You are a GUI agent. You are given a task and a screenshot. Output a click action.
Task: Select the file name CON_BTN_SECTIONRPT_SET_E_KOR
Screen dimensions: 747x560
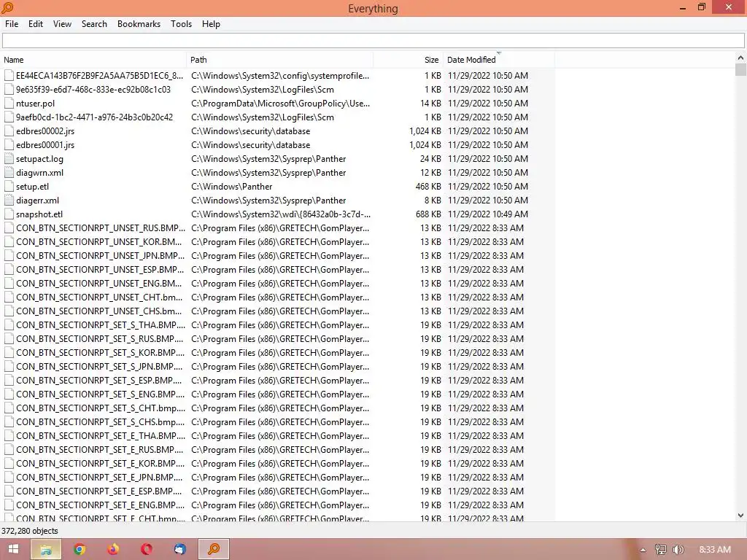(100, 463)
